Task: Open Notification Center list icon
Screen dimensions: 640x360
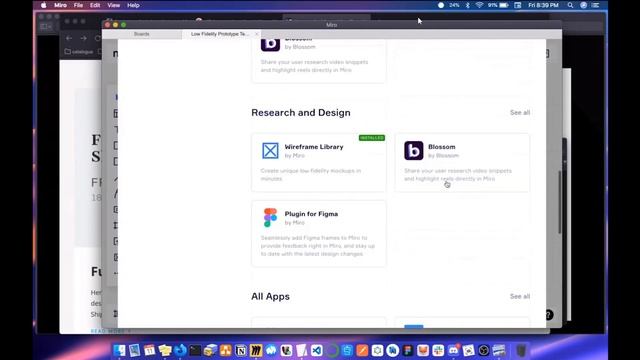Action: (596, 5)
